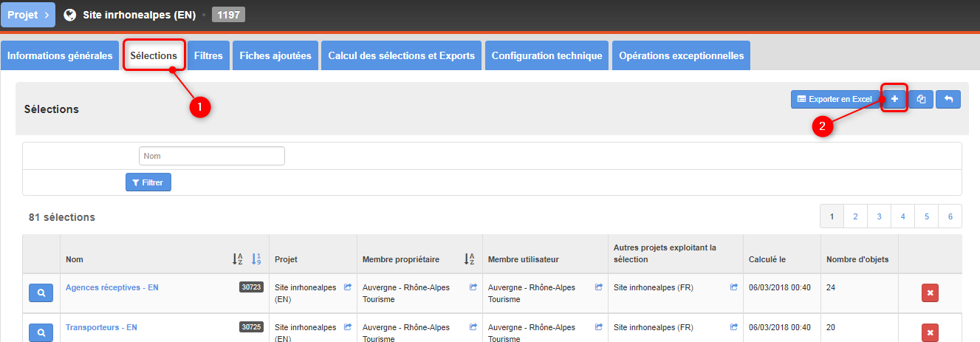
Task: Go to pagination page 3
Action: tap(879, 216)
